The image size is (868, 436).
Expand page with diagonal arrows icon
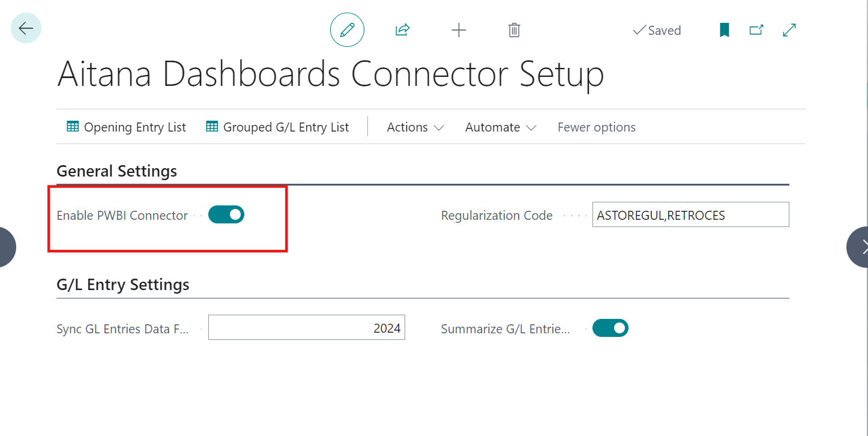tap(789, 30)
